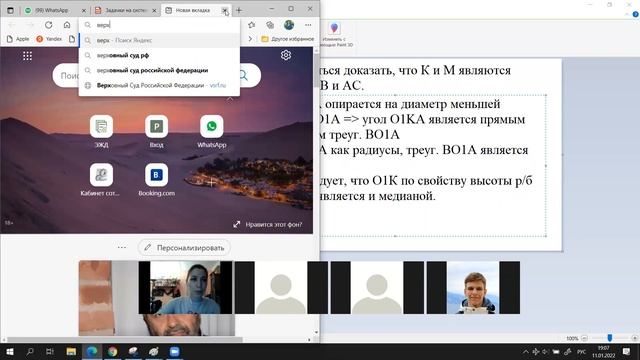Screen dimensions: 640x360
Task: Click the Edge icon on the taskbar
Action: (x=92, y=351)
